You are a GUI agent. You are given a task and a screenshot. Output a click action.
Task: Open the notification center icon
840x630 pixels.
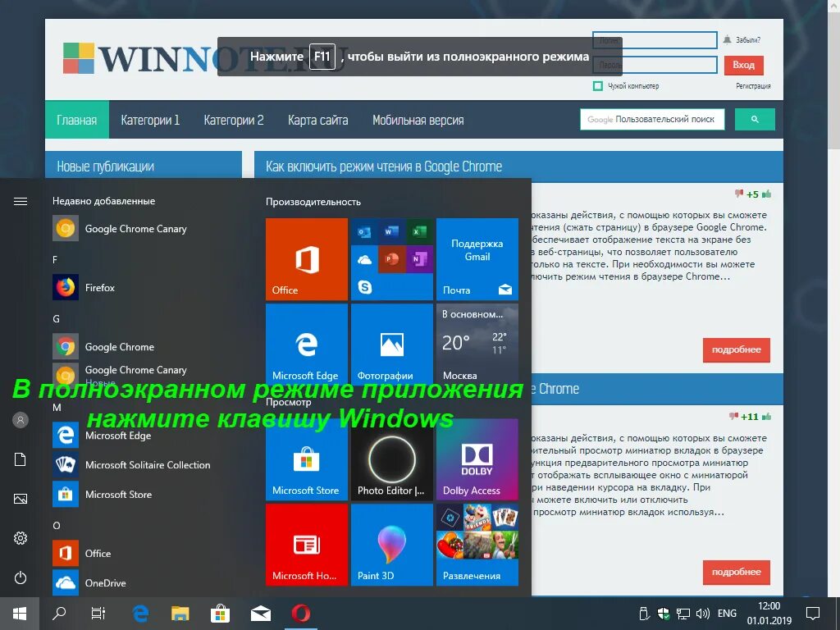(813, 614)
